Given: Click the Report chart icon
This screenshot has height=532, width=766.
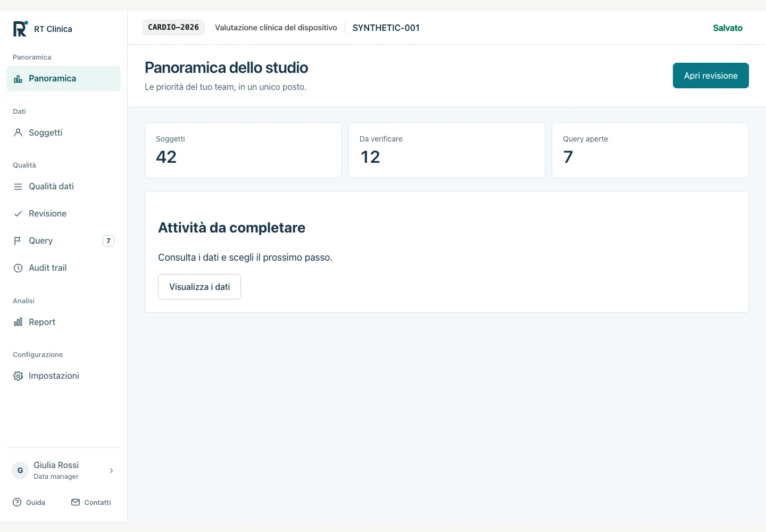Looking at the screenshot, I should click(18, 322).
